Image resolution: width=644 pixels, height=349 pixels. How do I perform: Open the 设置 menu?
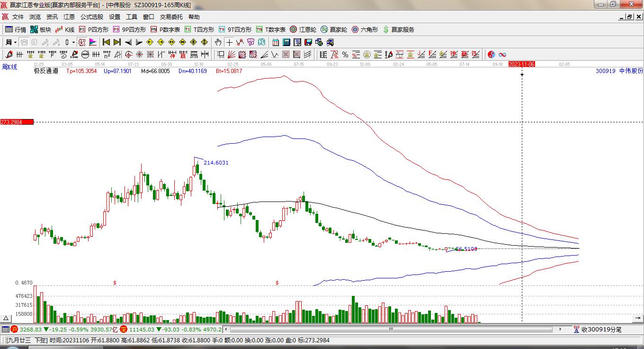point(115,17)
